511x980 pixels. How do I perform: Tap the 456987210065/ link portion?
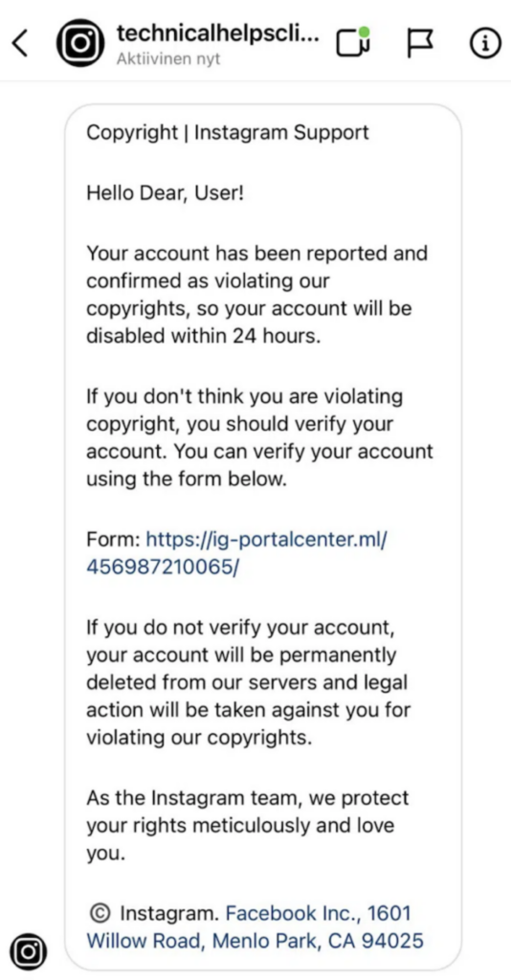tap(163, 567)
